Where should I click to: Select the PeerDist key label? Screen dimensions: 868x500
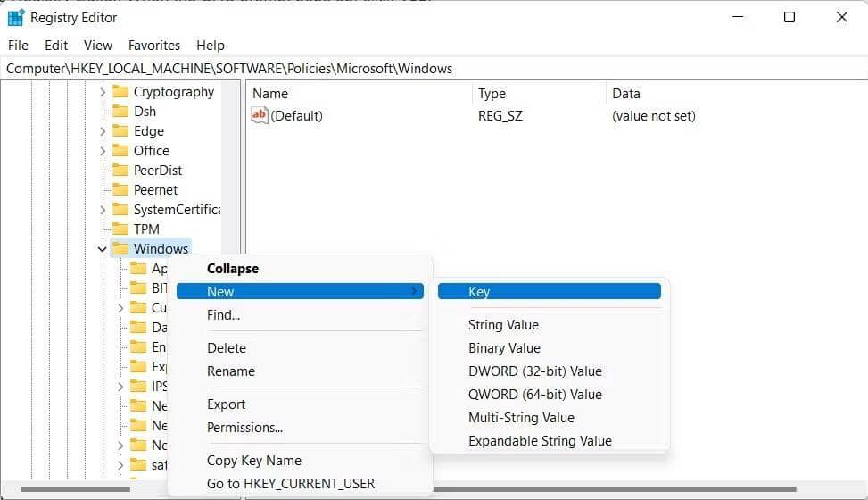(158, 171)
